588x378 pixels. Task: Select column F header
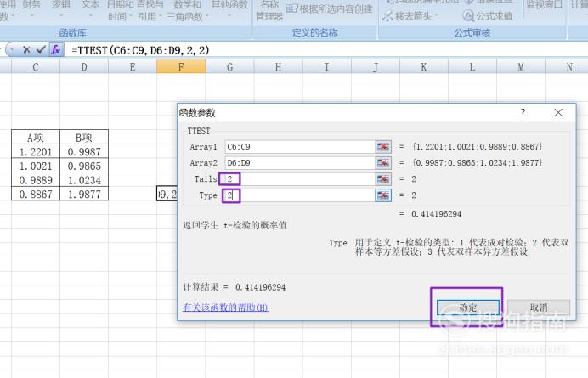click(x=181, y=67)
